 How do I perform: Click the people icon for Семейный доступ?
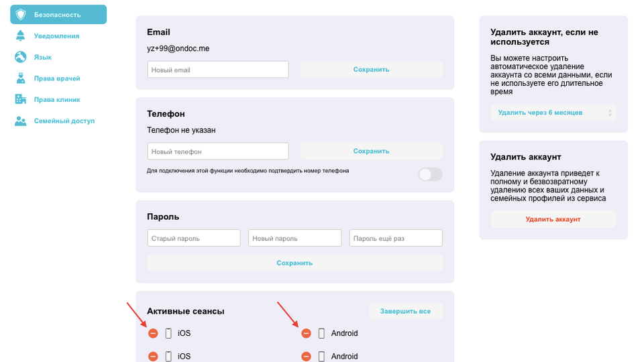pyautogui.click(x=21, y=121)
